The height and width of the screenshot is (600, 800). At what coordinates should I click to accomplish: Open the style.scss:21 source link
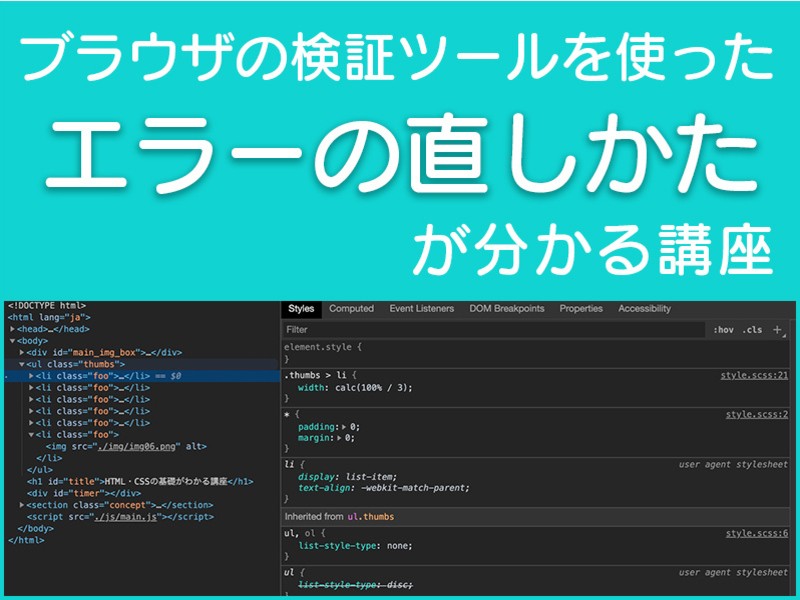tap(754, 375)
